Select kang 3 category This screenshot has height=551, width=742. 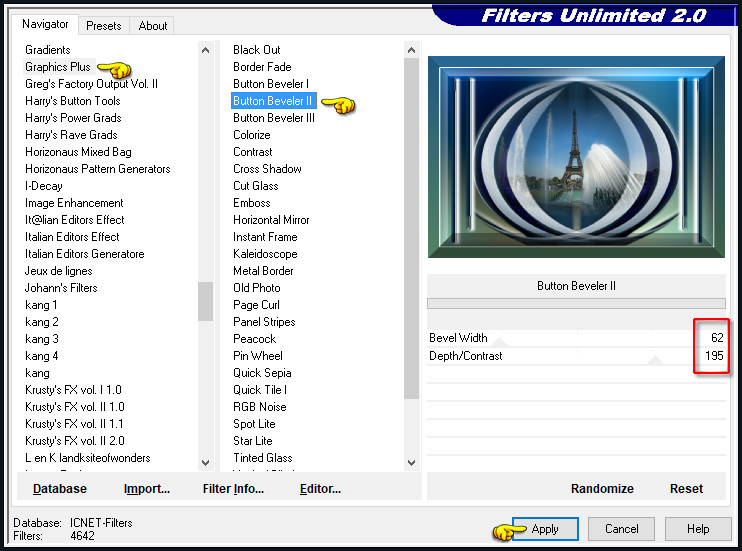coord(42,339)
